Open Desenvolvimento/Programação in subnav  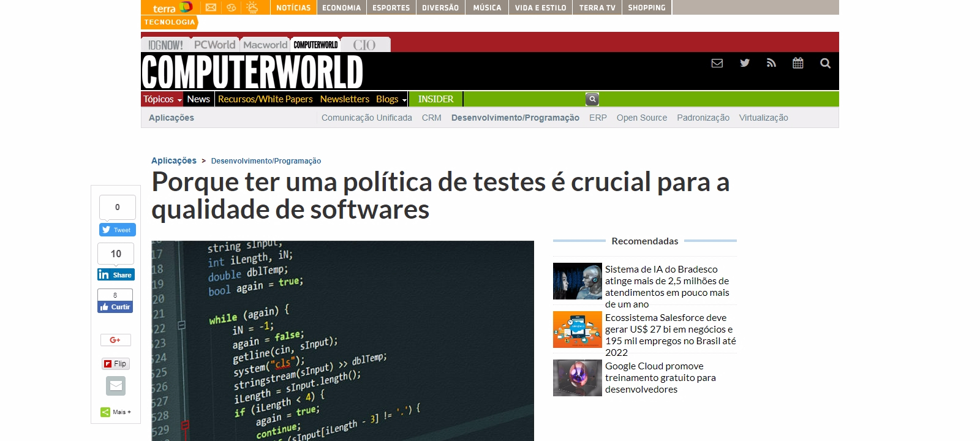(515, 118)
